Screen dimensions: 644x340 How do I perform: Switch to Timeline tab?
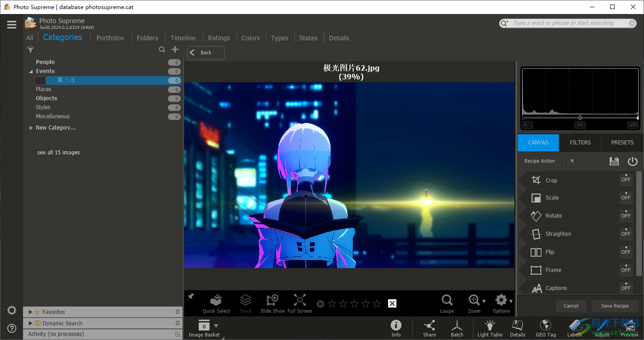(183, 38)
